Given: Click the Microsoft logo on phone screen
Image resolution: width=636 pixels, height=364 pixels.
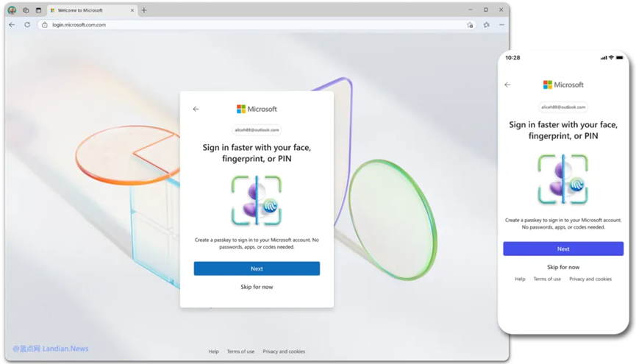Looking at the screenshot, I should pos(563,85).
